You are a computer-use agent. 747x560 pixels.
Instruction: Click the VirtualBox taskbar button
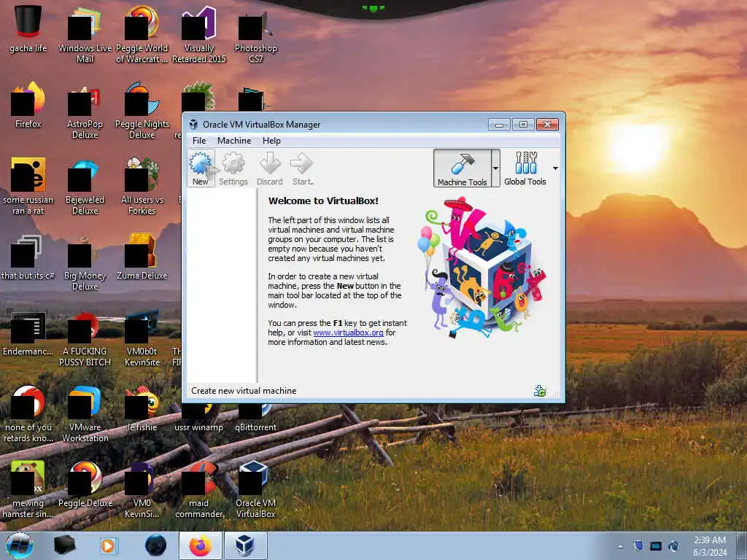pos(245,545)
